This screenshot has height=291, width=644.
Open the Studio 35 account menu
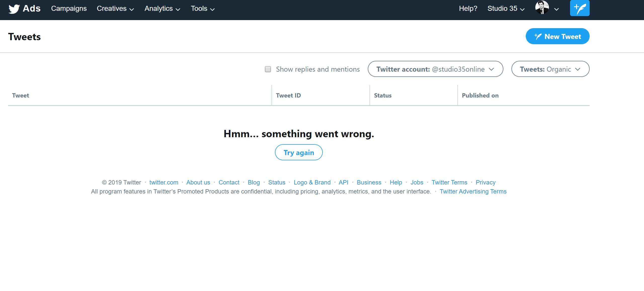coord(506,9)
